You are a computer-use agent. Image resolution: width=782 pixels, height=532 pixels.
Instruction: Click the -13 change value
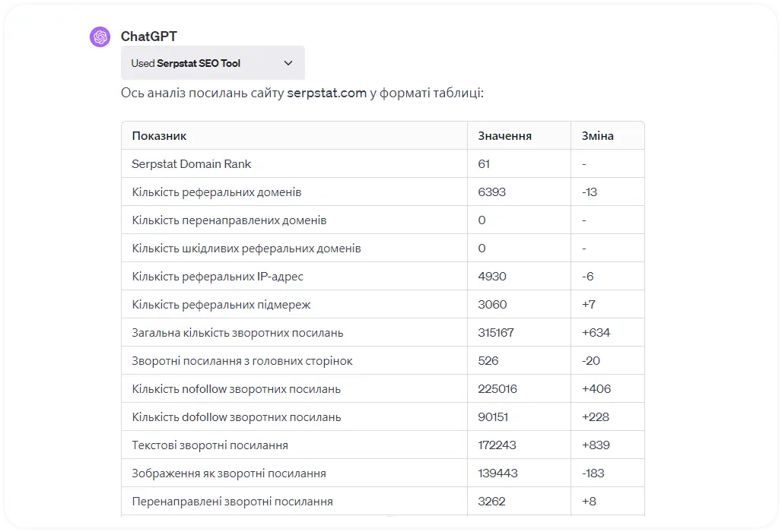(590, 192)
